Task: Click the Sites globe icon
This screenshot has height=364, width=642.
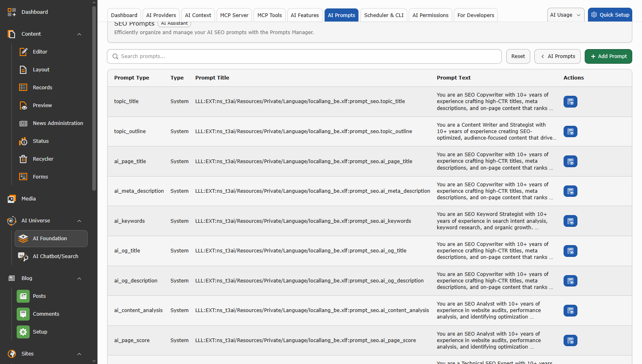Action: tap(12, 354)
